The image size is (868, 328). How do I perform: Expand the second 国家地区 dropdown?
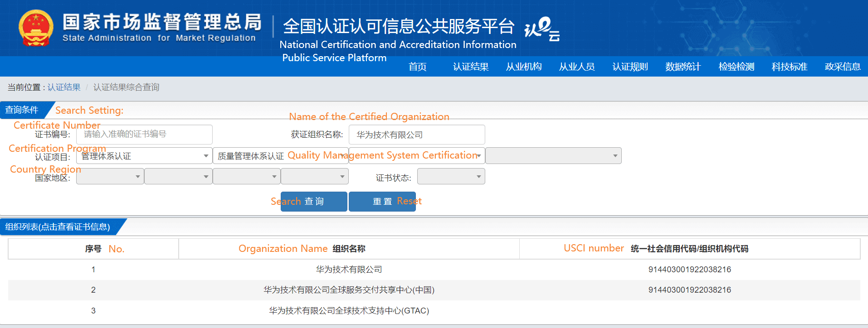pyautogui.click(x=178, y=176)
